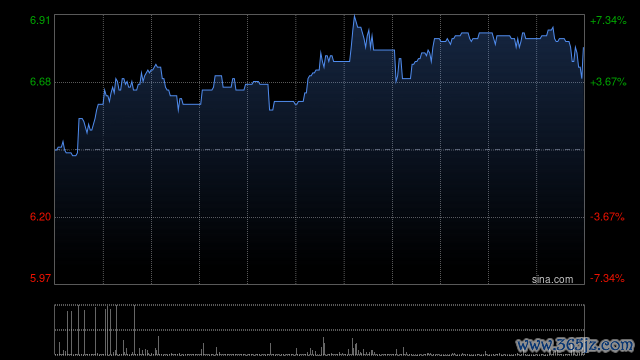Click the -7.34% percentage label
This screenshot has width=640, height=360.
pyautogui.click(x=607, y=278)
